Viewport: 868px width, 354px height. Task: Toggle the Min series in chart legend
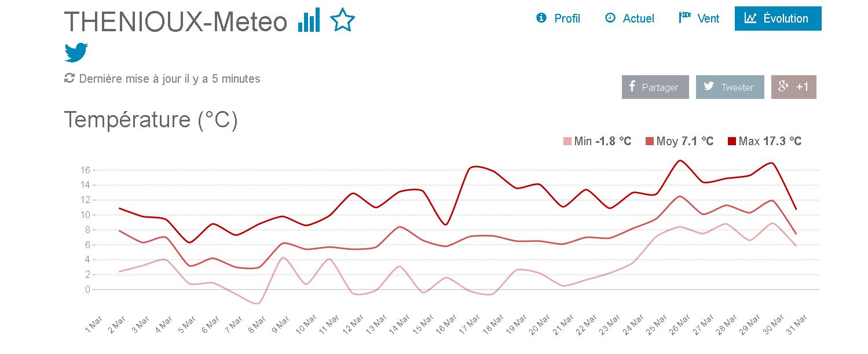597,141
